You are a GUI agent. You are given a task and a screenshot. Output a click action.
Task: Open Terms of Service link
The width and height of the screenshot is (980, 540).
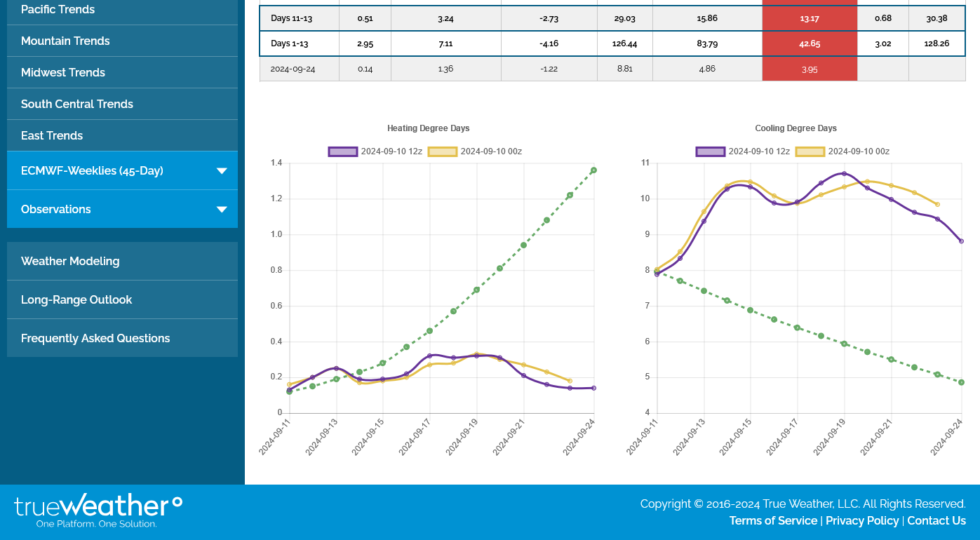tap(773, 521)
